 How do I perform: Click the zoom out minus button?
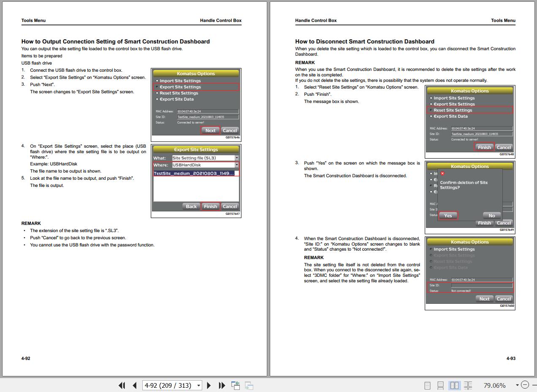pyautogui.click(x=525, y=385)
